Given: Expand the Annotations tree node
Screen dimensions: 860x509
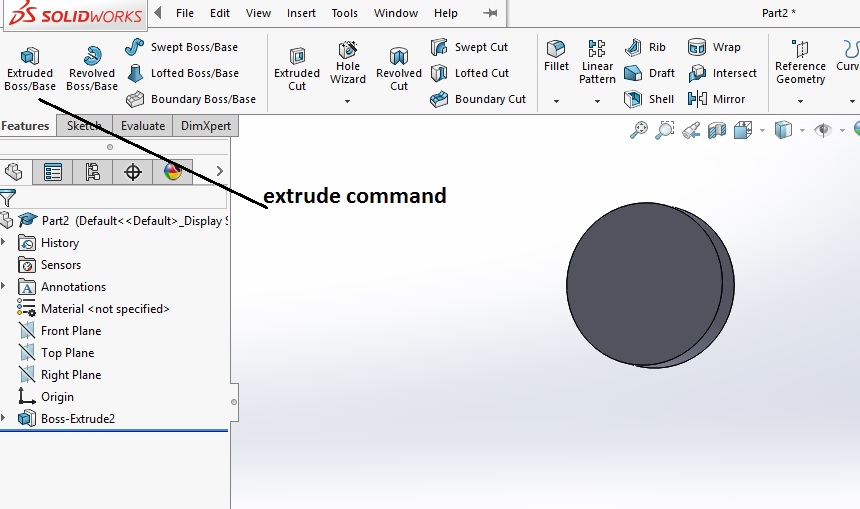Looking at the screenshot, I should click(3, 286).
